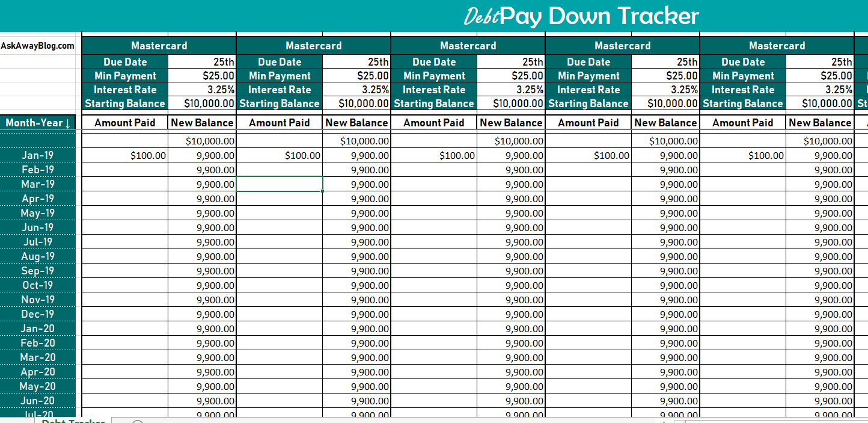This screenshot has width=868, height=423.
Task: Click the last New Balance column header
Action: [820, 122]
